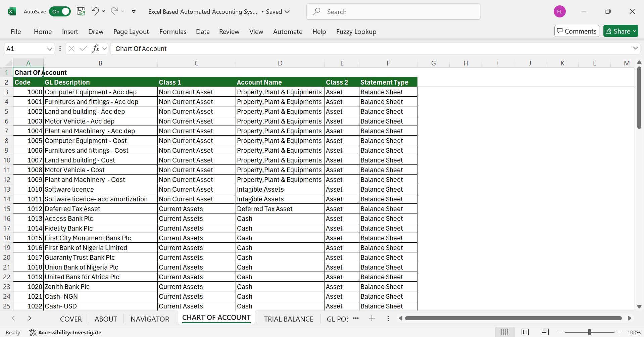Screen dimensions: 644x337
Task: Click the more sheets ellipsis button
Action: pos(356,318)
